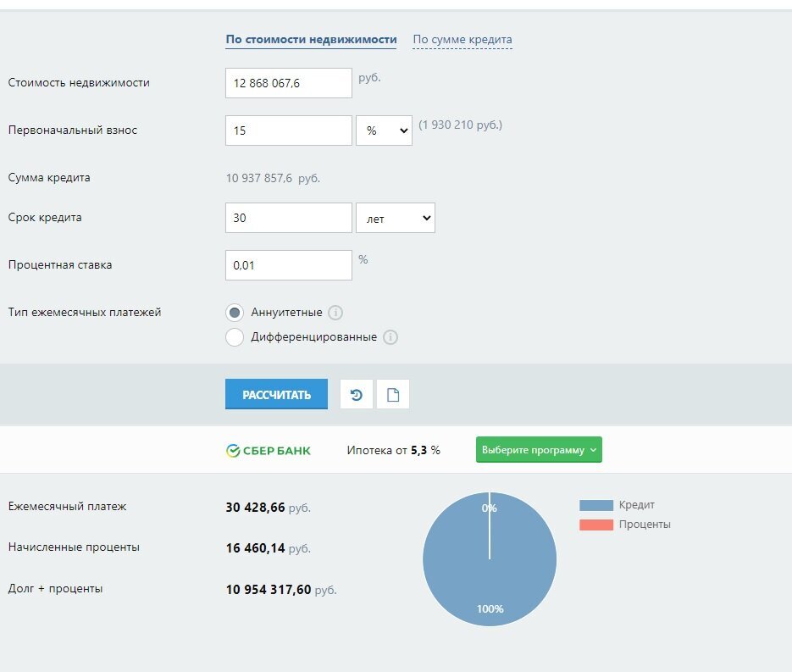Open the down payment unit dropdown (%)
792x672 pixels.
[x=384, y=131]
